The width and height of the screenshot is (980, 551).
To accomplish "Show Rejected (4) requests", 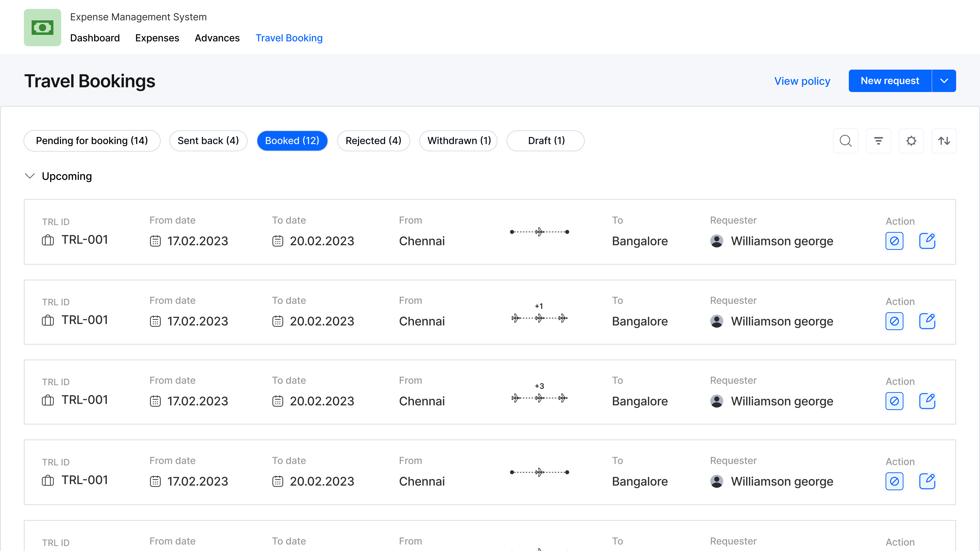I will tap(373, 141).
